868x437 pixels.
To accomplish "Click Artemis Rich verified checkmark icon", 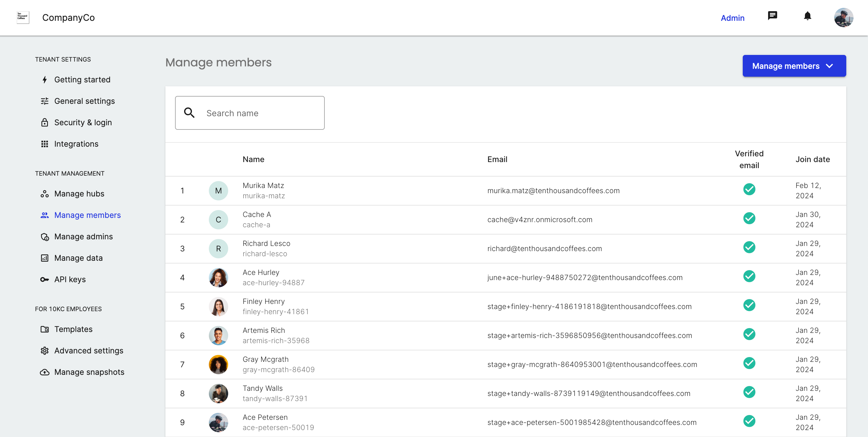I will click(749, 334).
